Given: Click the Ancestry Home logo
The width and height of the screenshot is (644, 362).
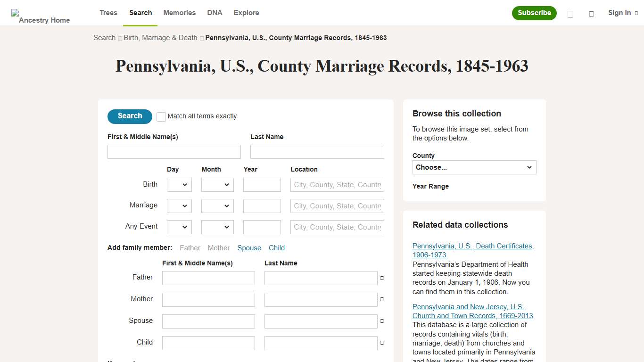Looking at the screenshot, I should (x=41, y=13).
